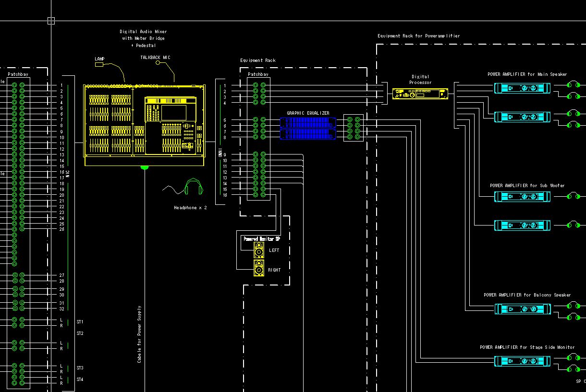Select the upper blue graphic equalizer unit

(308, 122)
